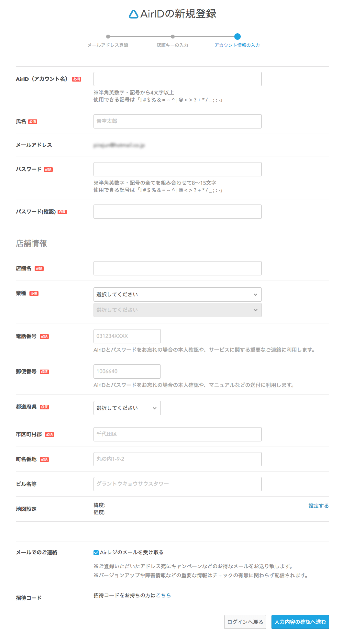Image resolution: width=342 pixels, height=644 pixels.
Task: Click 入力内容の確認へ進む button
Action: [300, 622]
